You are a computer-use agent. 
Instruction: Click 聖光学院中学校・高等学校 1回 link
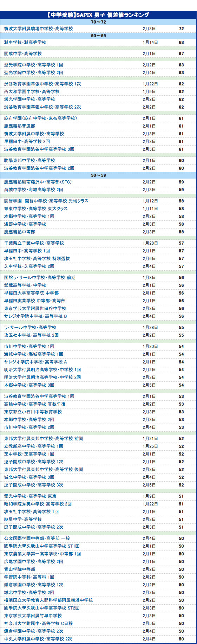coord(34,65)
